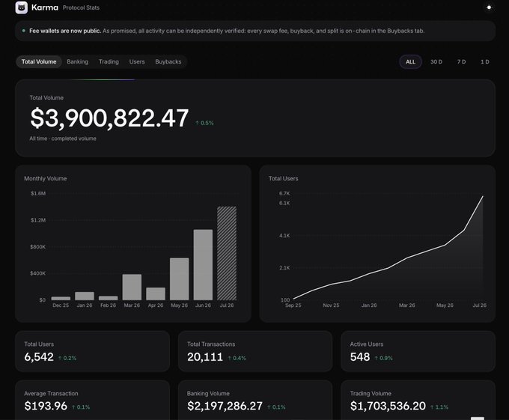Click the Jan 26 bar in Monthly Volume
The height and width of the screenshot is (420, 509).
tap(85, 296)
